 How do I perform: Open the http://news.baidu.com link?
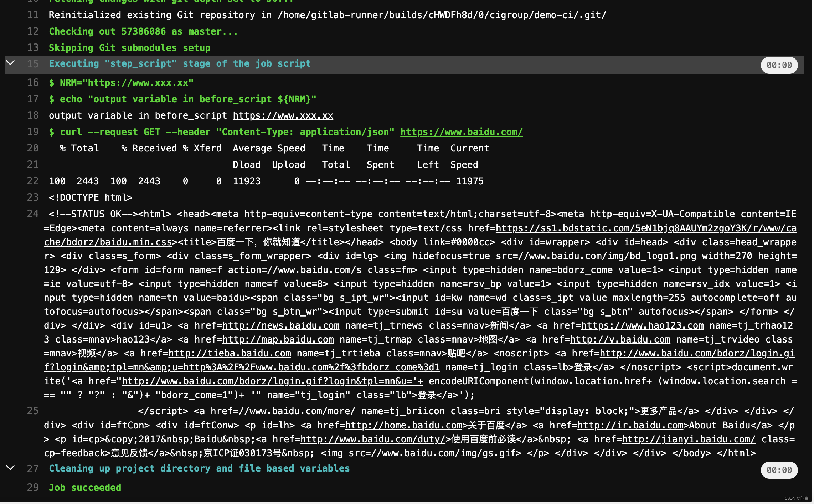(280, 326)
